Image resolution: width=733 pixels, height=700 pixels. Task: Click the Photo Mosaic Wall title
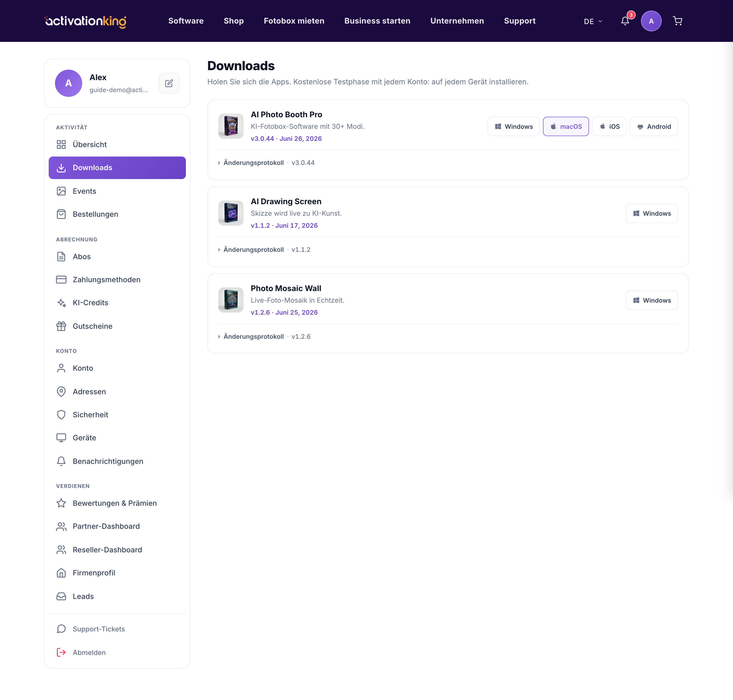[x=286, y=288]
